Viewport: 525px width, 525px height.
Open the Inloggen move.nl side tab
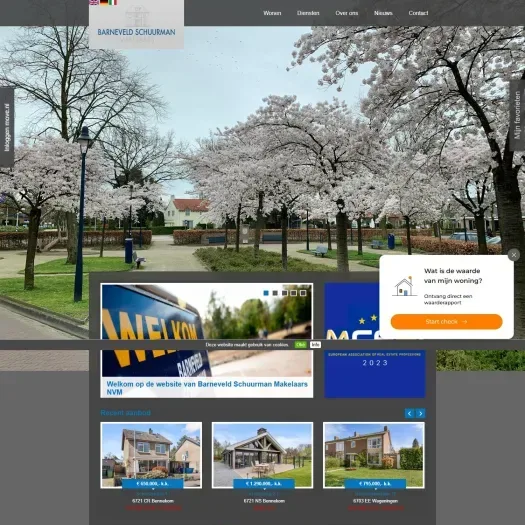(x=7, y=127)
